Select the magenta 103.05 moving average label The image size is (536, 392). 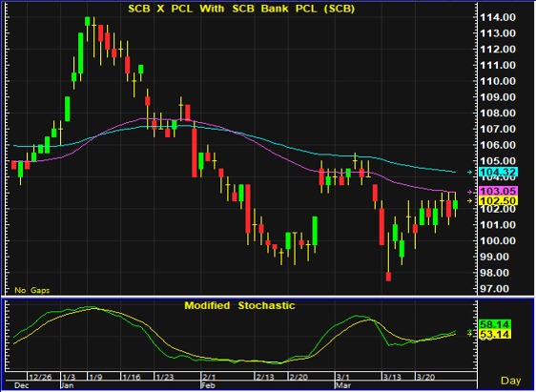click(499, 192)
